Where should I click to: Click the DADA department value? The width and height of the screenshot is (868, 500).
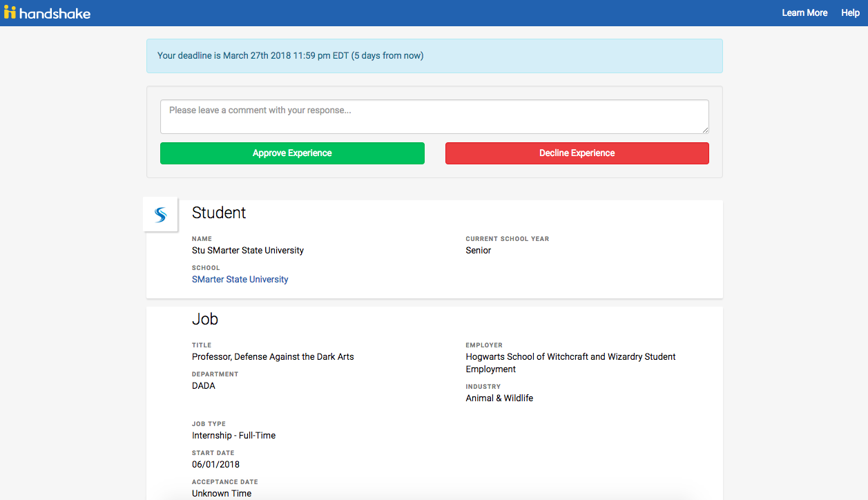coord(204,386)
